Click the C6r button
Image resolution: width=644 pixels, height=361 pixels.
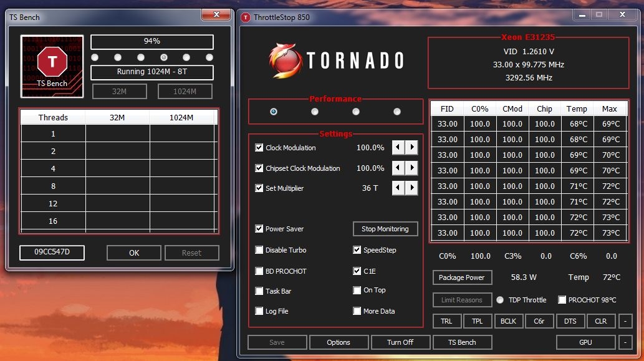pos(539,321)
